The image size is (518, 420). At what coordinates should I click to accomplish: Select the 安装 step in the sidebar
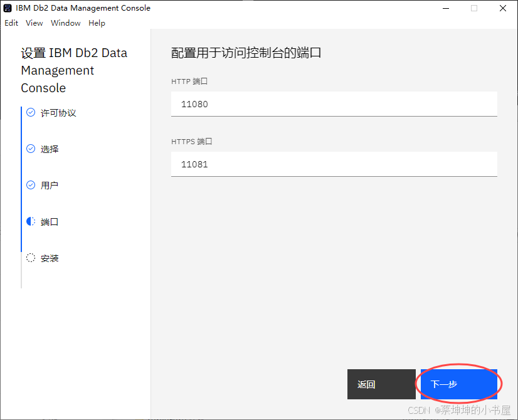click(x=49, y=258)
